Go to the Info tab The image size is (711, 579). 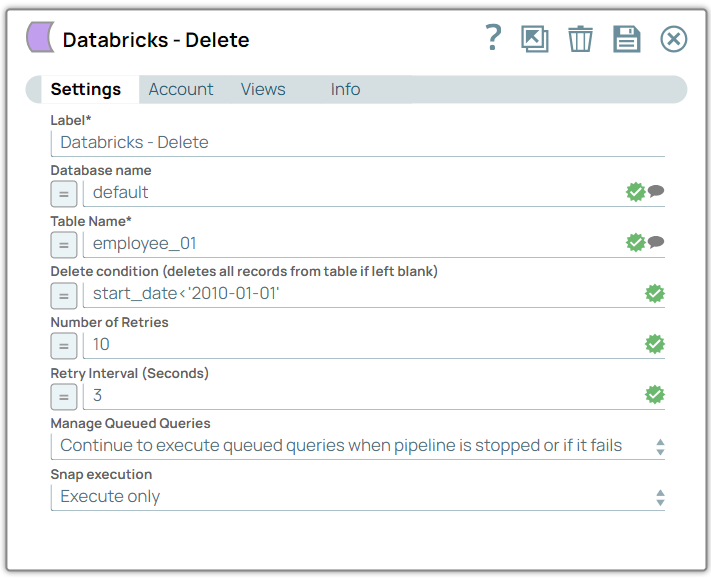tap(345, 89)
